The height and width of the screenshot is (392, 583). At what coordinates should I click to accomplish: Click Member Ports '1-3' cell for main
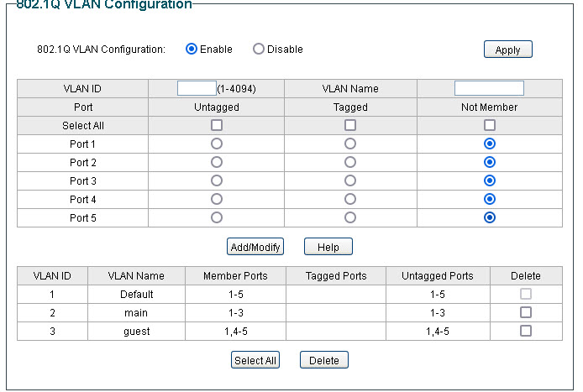236,313
